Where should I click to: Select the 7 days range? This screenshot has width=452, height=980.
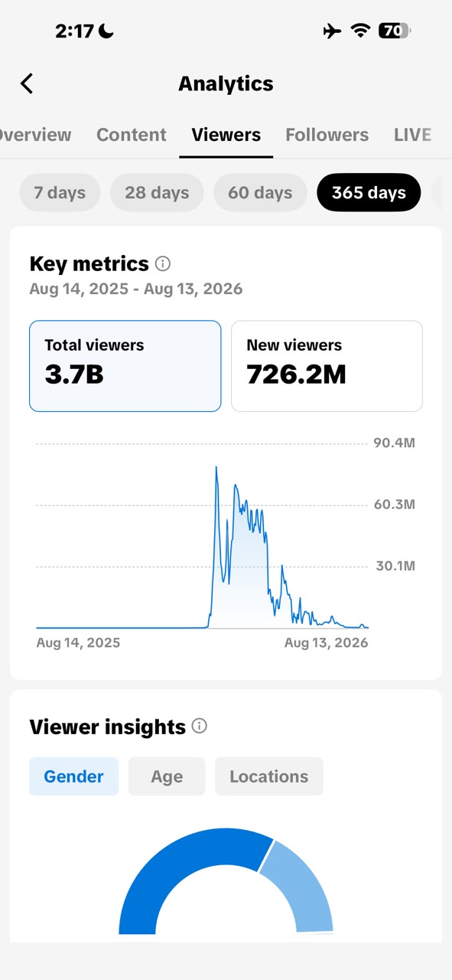click(60, 192)
